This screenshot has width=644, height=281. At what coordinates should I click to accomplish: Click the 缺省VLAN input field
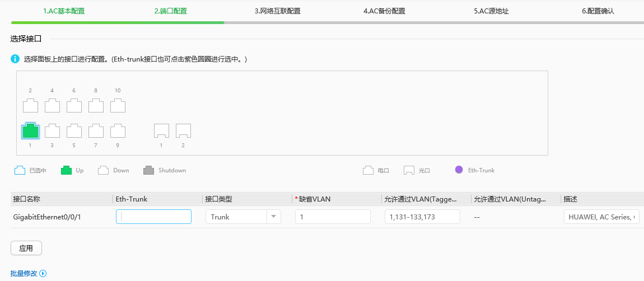point(333,217)
